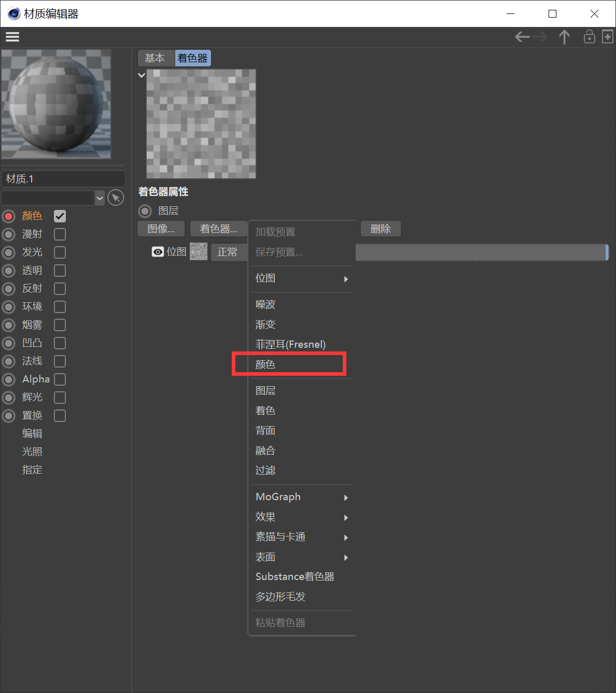The image size is (616, 693).
Task: Expand the MoGraph submenu
Action: (301, 497)
